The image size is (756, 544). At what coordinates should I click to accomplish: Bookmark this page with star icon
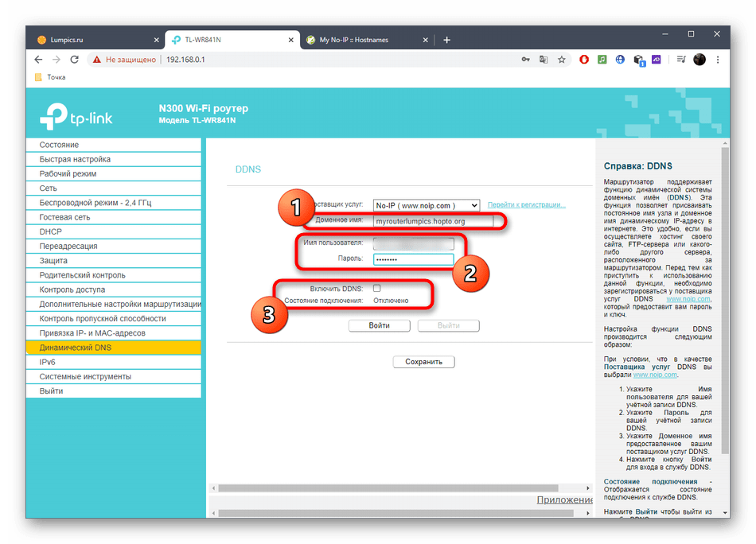pos(562,60)
